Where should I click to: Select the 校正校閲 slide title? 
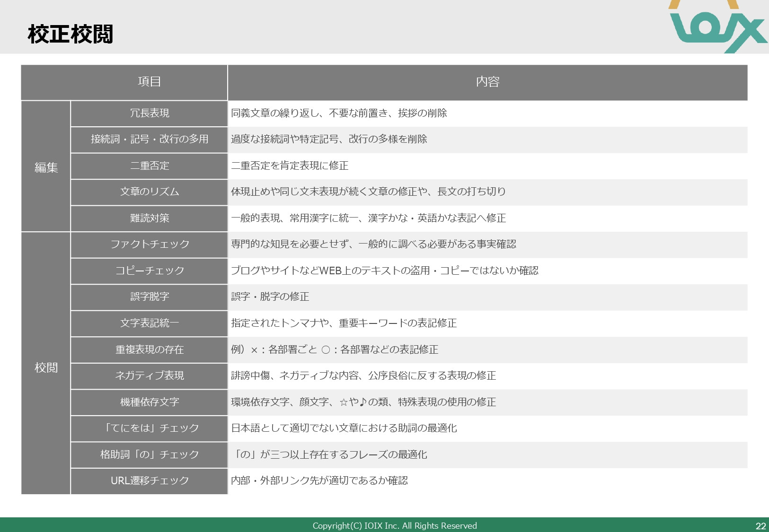pyautogui.click(x=71, y=34)
